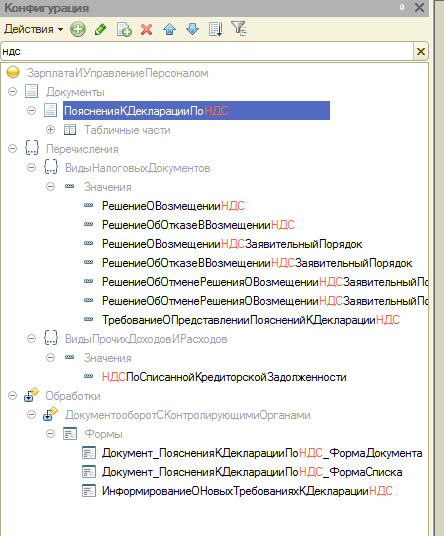Screen dimensions: 444x536
Task: Expand the Табличные части node
Action: pos(51,130)
